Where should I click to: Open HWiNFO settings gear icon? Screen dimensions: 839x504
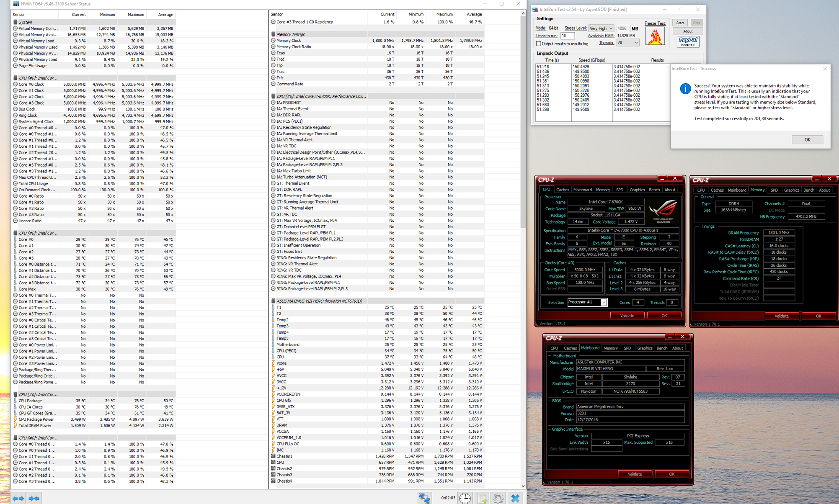[x=498, y=498]
